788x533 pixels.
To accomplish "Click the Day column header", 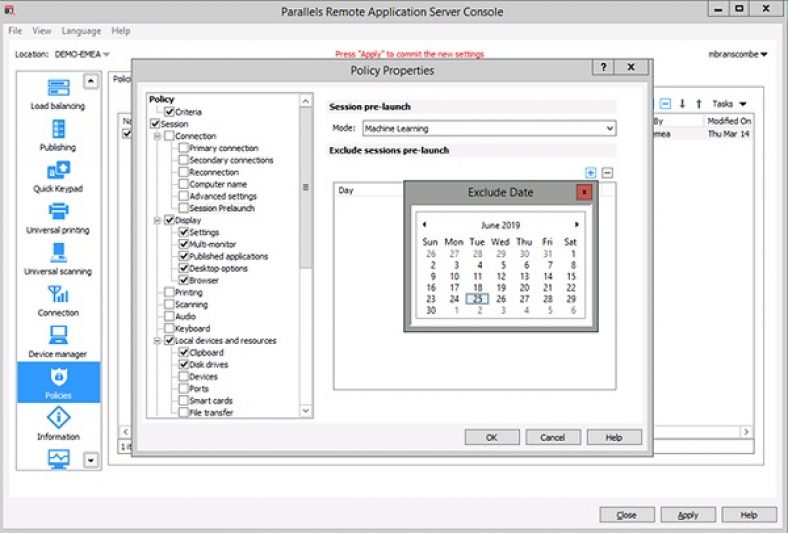I will (369, 190).
